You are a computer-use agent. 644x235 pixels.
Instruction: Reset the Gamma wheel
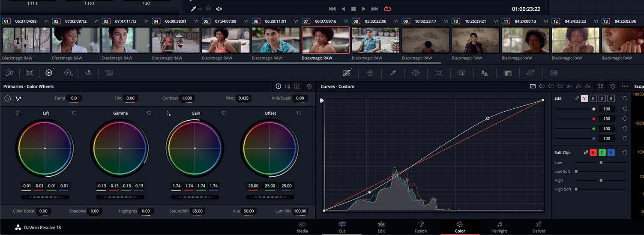pyautogui.click(x=149, y=113)
